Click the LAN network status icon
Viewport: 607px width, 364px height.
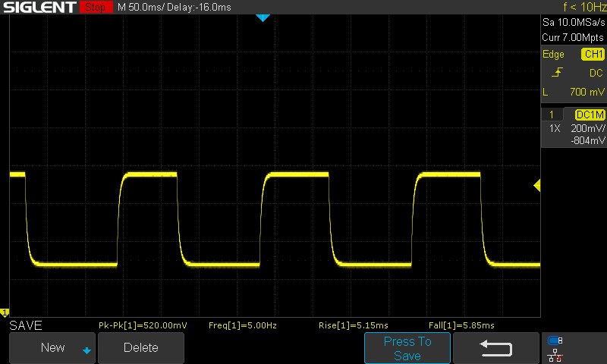point(555,355)
